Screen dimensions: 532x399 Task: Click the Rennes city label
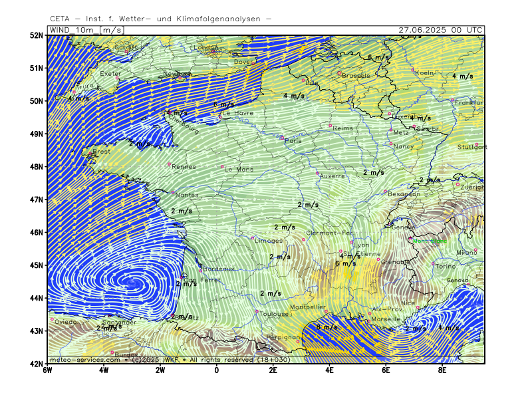(x=184, y=167)
